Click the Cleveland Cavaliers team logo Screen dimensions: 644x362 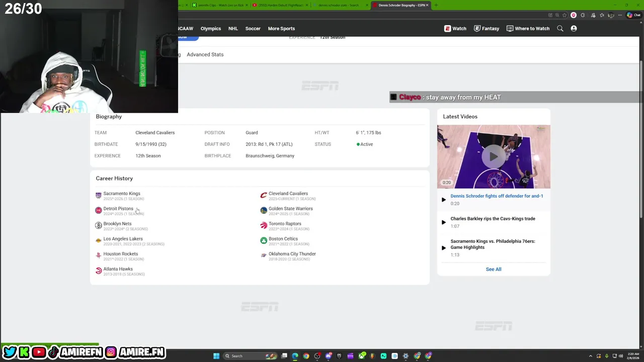click(264, 195)
